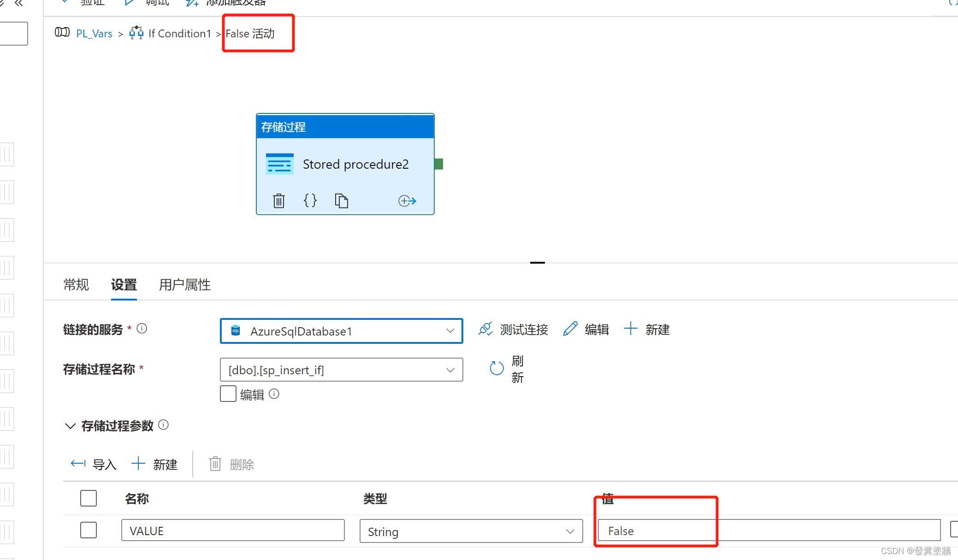This screenshot has height=560, width=958.
Task: Click the VALUE name input field
Action: pyautogui.click(x=233, y=531)
